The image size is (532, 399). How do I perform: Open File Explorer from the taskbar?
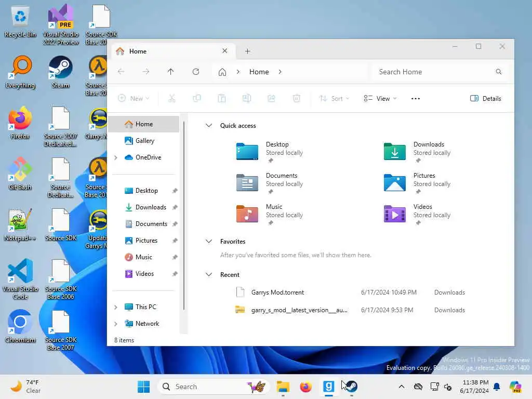[283, 387]
